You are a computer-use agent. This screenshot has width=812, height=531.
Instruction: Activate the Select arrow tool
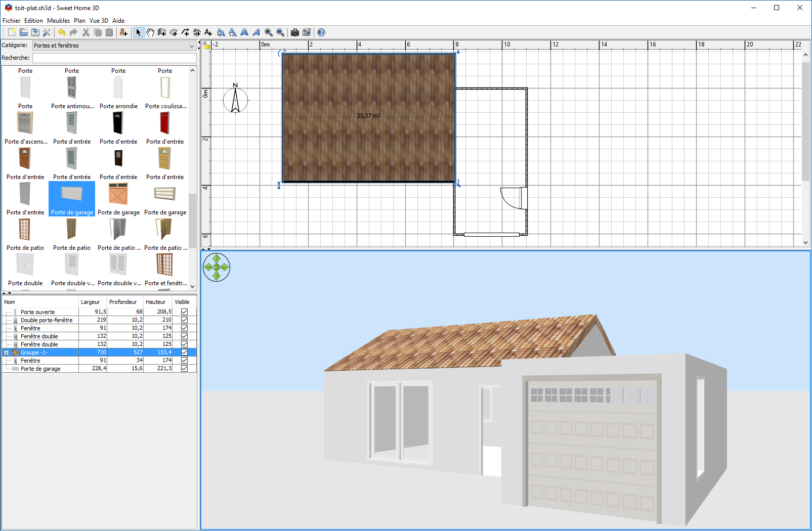(x=139, y=32)
